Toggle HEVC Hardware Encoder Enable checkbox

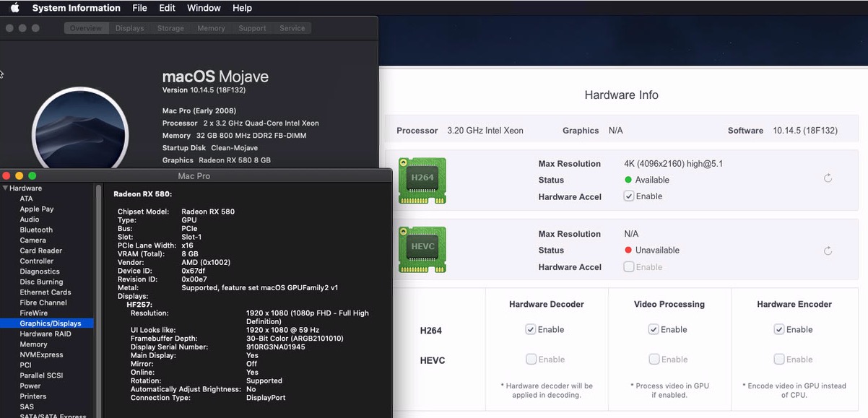coord(779,359)
